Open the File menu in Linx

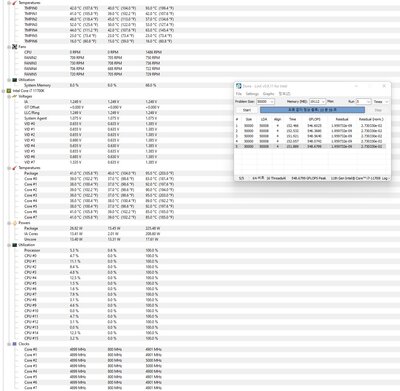pos(239,94)
